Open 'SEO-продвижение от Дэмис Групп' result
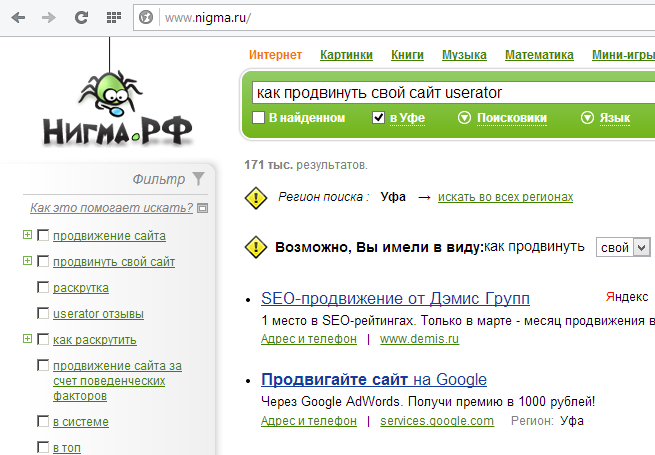This screenshot has height=455, width=655. tap(395, 298)
